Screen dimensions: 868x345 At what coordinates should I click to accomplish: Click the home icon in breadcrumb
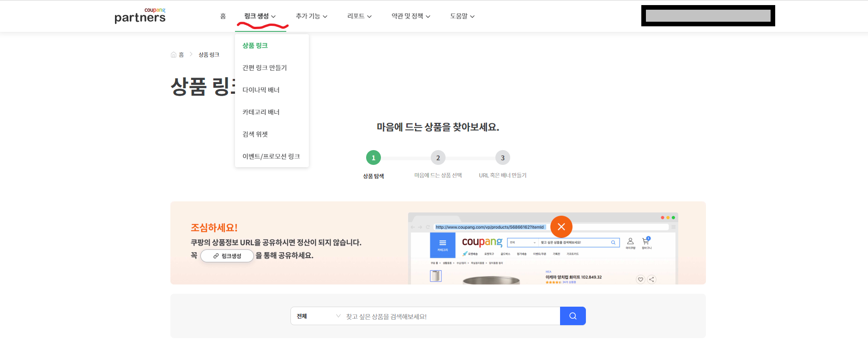tap(174, 54)
